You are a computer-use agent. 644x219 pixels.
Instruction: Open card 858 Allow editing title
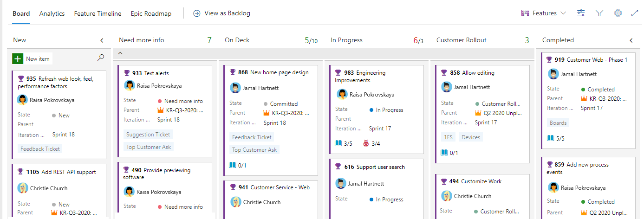[x=478, y=73]
